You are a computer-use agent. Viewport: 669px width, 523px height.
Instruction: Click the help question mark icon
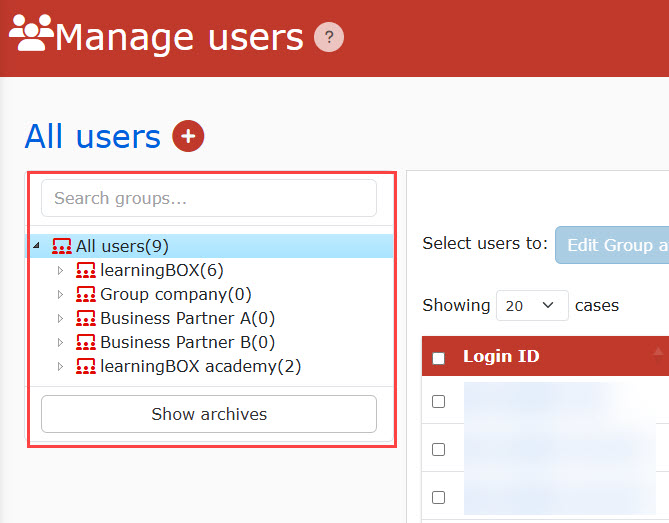point(328,38)
